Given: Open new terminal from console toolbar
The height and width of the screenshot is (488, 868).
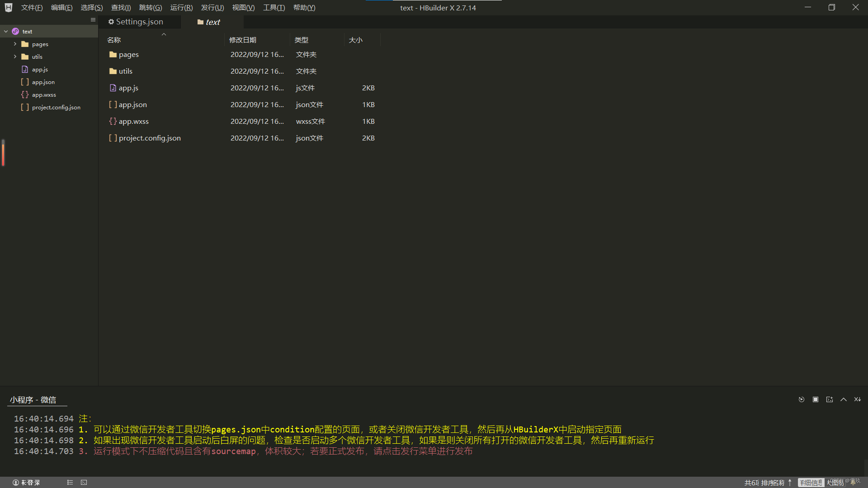Looking at the screenshot, I should (830, 399).
